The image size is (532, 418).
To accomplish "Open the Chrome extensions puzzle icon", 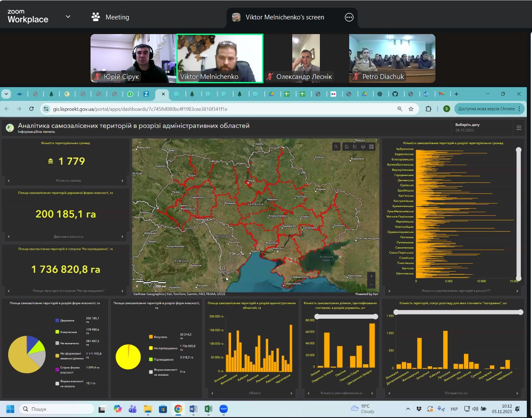I will [x=428, y=109].
